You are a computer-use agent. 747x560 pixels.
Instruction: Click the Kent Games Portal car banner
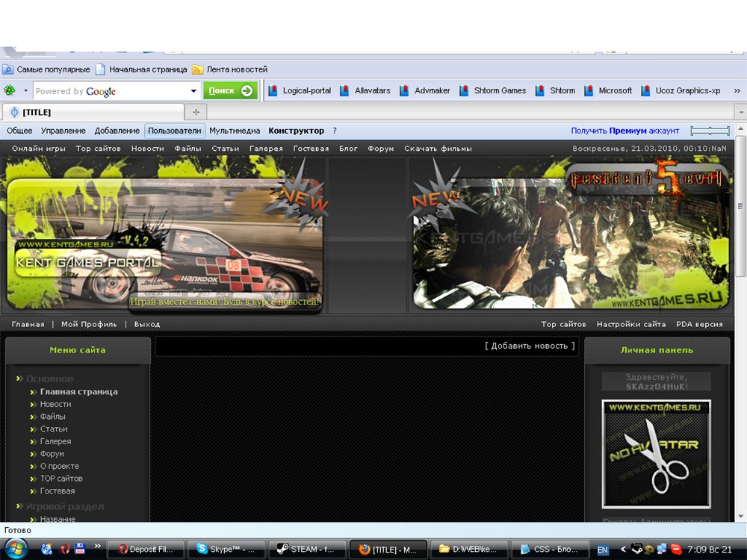(164, 244)
